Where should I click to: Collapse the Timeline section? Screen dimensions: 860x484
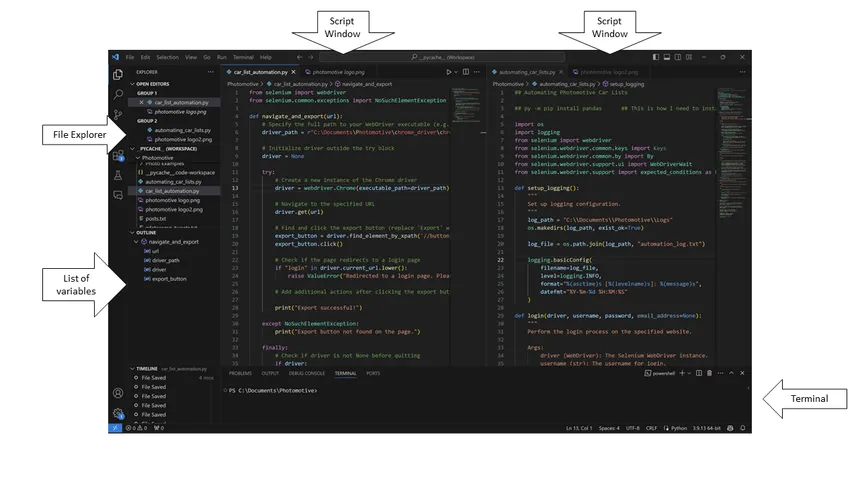(x=132, y=369)
